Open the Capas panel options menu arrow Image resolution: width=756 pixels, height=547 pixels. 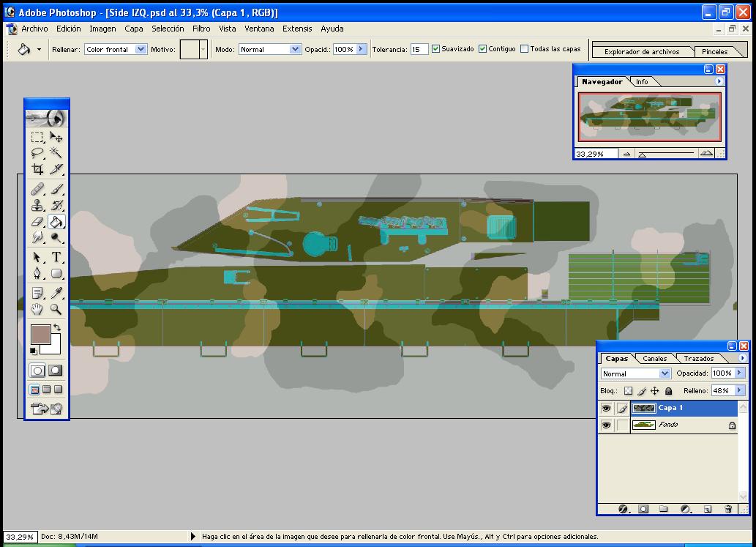(742, 358)
